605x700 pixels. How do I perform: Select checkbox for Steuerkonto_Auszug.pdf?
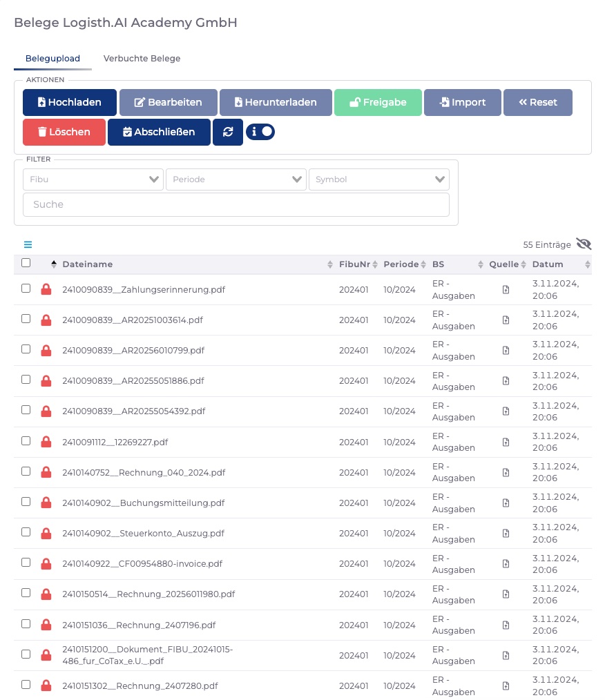point(26,532)
